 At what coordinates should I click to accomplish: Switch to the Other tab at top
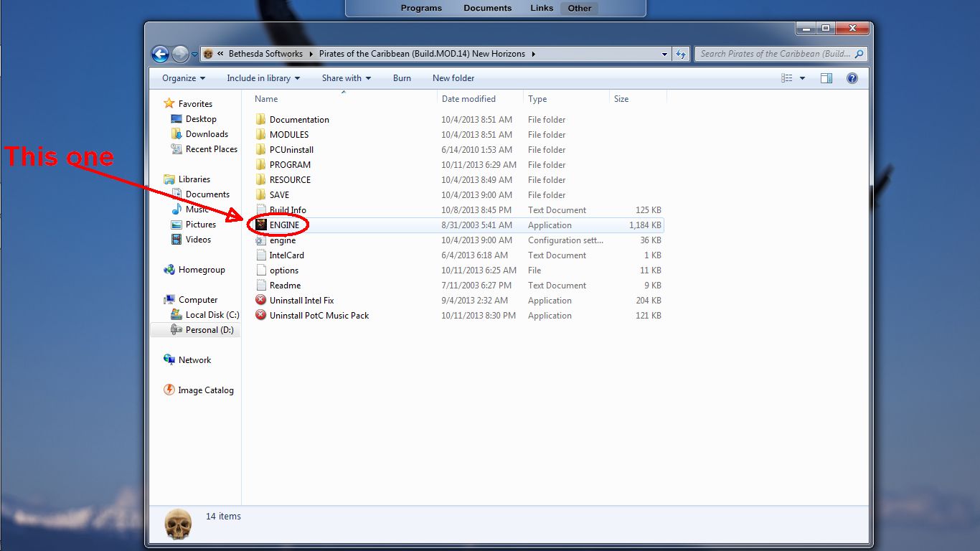[x=580, y=9]
